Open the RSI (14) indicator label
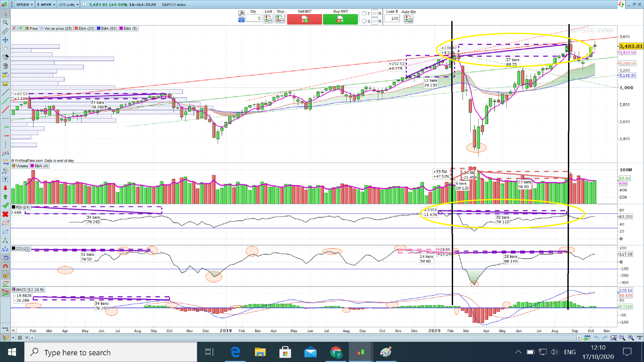 pos(21,207)
